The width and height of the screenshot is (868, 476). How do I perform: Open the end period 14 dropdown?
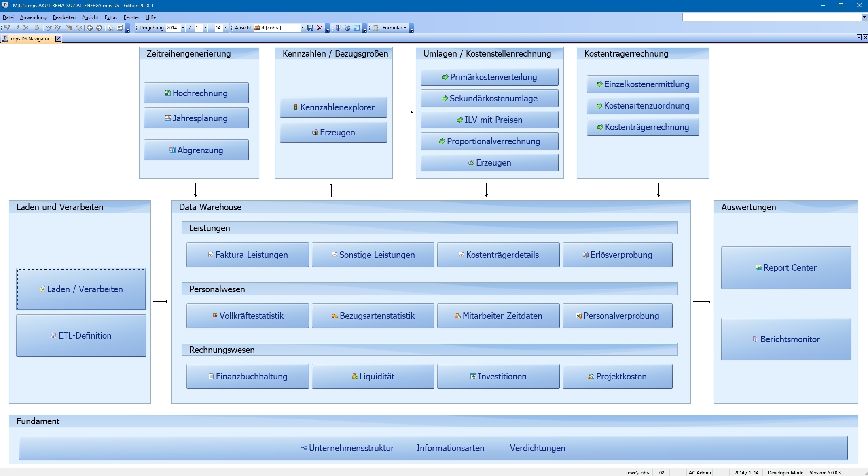point(225,28)
